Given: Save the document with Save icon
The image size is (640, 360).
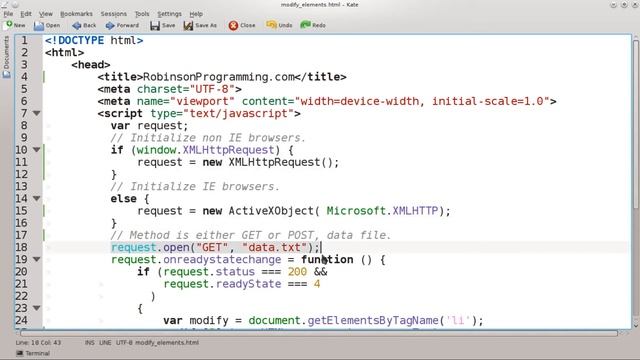Looking at the screenshot, I should click(162, 25).
